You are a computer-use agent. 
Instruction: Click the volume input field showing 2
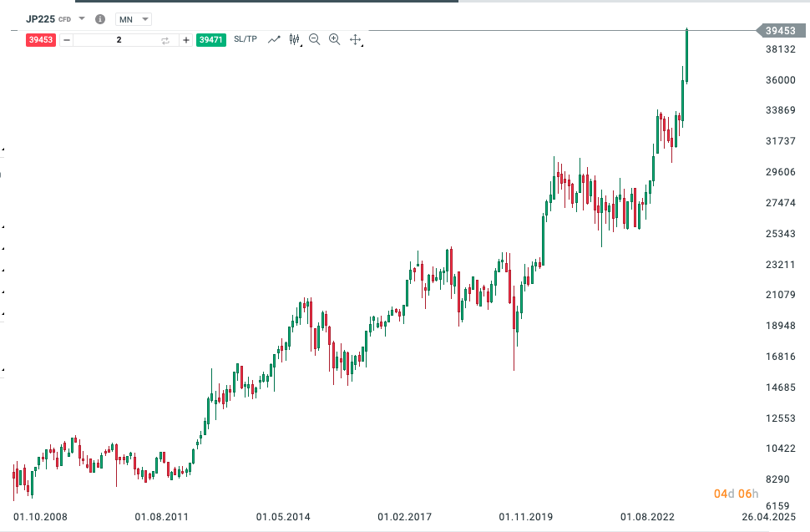[x=119, y=39]
